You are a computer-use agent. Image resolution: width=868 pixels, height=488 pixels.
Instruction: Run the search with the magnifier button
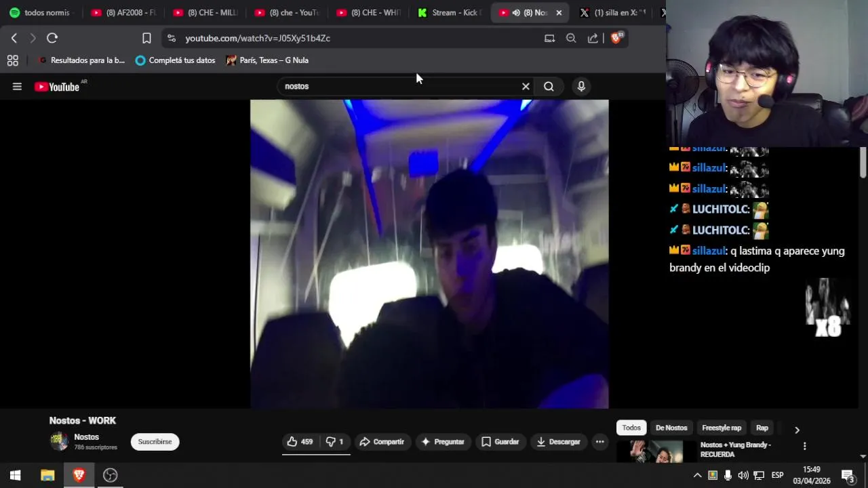(549, 86)
